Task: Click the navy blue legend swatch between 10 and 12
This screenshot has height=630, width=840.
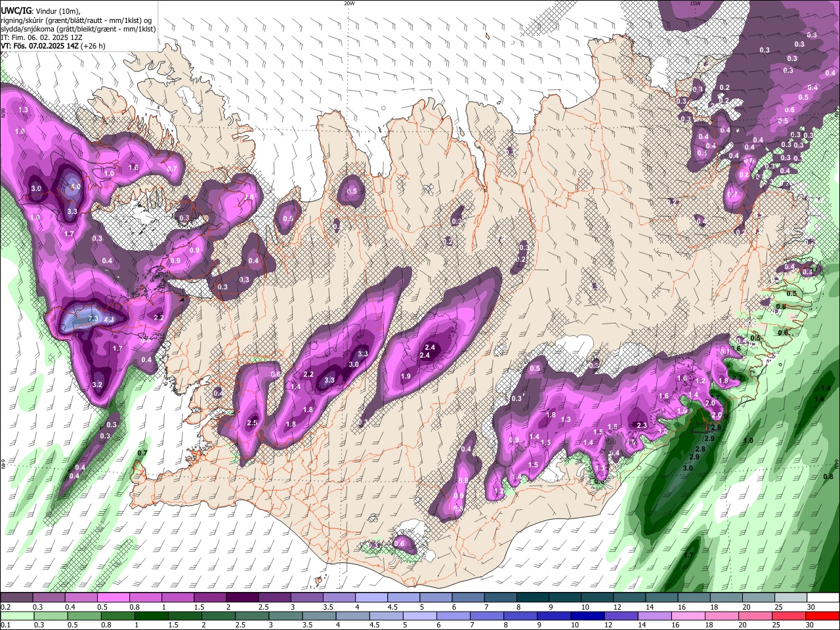Action: [x=586, y=616]
